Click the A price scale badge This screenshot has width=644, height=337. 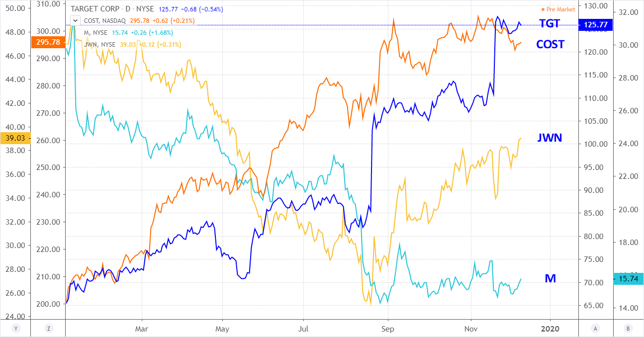(595, 328)
